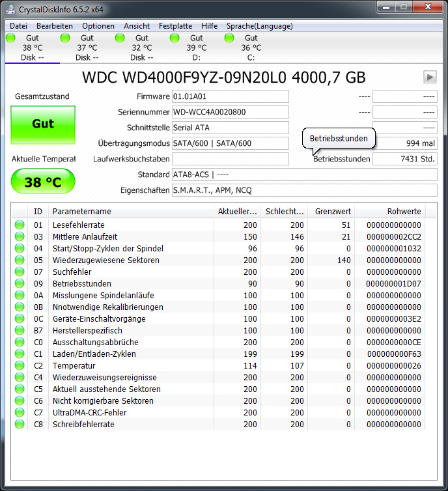Click the status icon for Suchfehler
The width and height of the screenshot is (448, 491).
20,272
